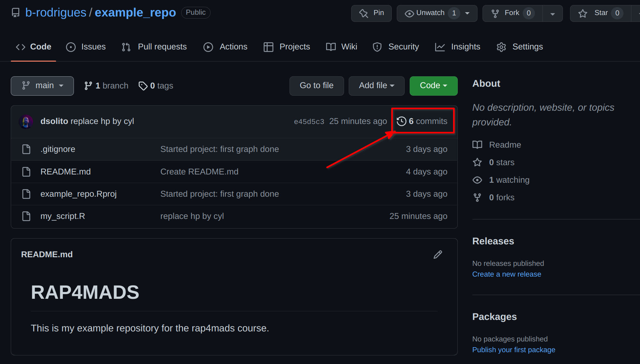
Task: Open the Create README.md commit message
Action: [199, 172]
